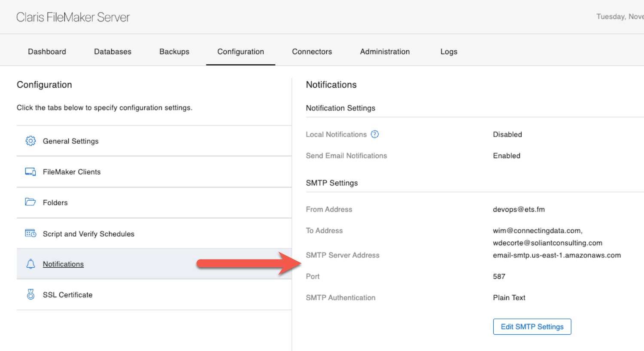The height and width of the screenshot is (351, 644).
Task: Click Edit SMTP Settings button
Action: [x=532, y=327]
